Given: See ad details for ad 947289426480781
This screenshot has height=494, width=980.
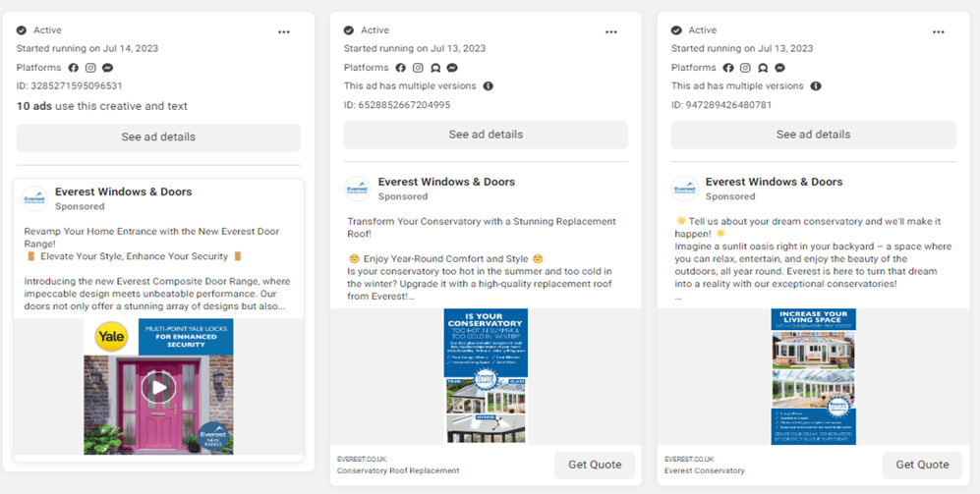Looking at the screenshot, I should click(813, 135).
